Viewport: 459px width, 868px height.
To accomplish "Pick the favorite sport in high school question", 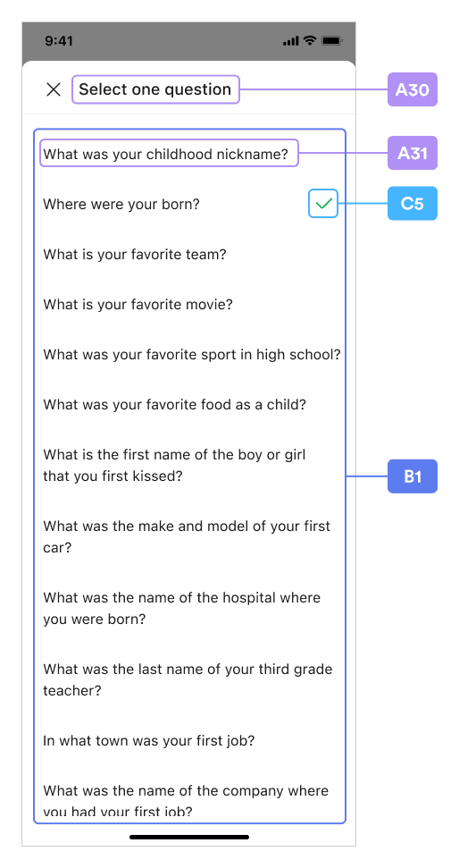I will (192, 354).
